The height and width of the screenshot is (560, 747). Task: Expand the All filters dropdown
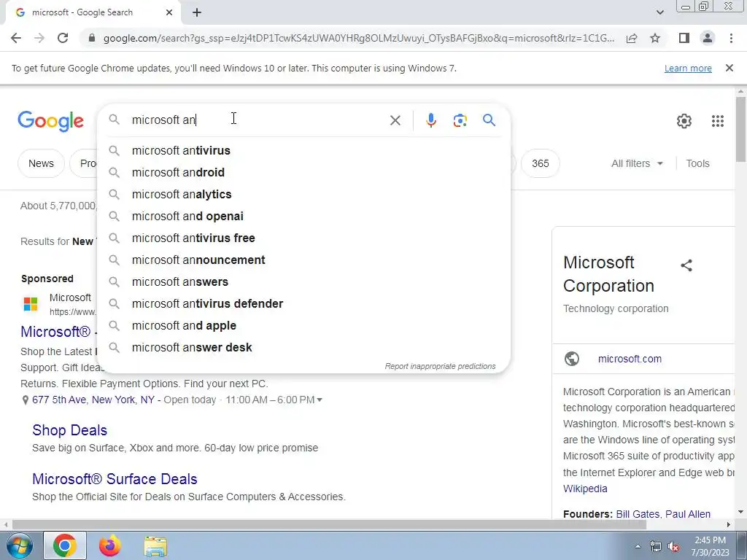click(x=637, y=163)
